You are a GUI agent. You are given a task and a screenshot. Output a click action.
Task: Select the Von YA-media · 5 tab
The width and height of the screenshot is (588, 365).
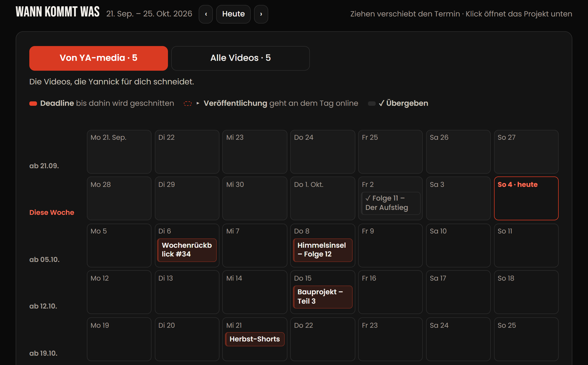coord(98,58)
